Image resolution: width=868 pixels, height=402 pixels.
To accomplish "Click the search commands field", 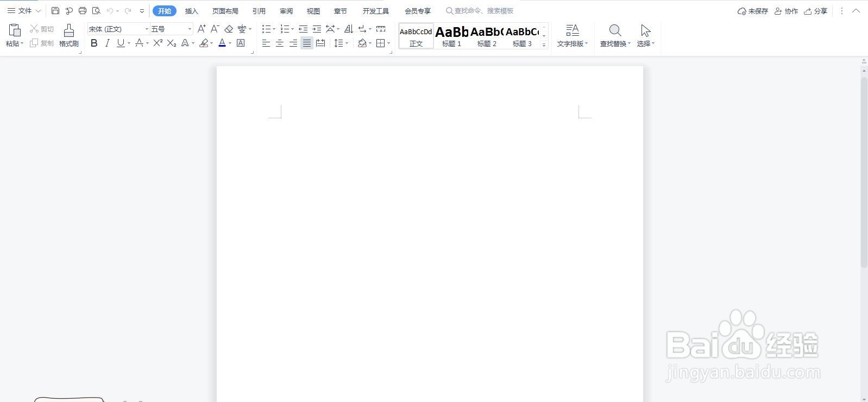I will pos(483,11).
